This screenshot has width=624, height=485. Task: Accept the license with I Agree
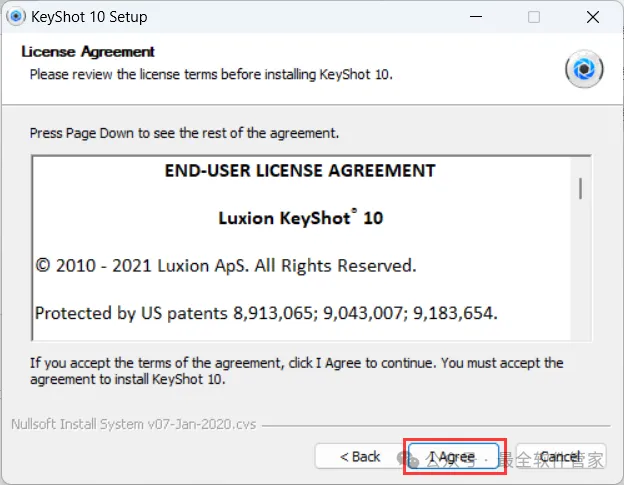pyautogui.click(x=451, y=457)
